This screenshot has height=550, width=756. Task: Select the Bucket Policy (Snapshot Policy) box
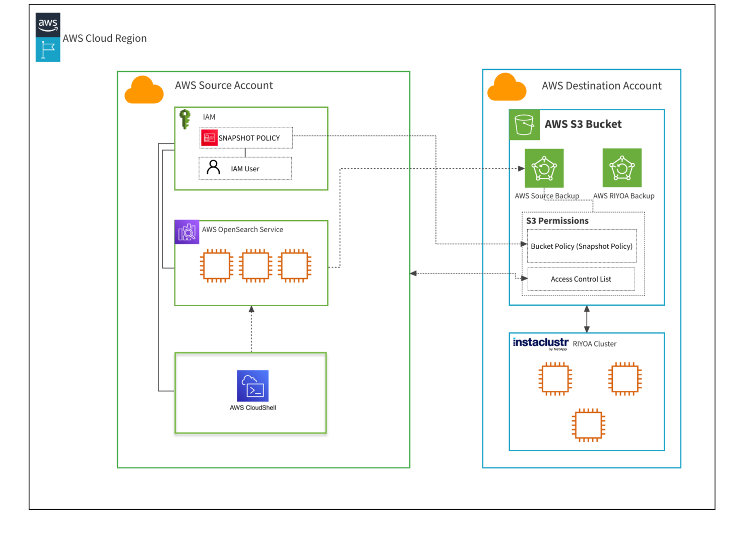pyautogui.click(x=582, y=246)
